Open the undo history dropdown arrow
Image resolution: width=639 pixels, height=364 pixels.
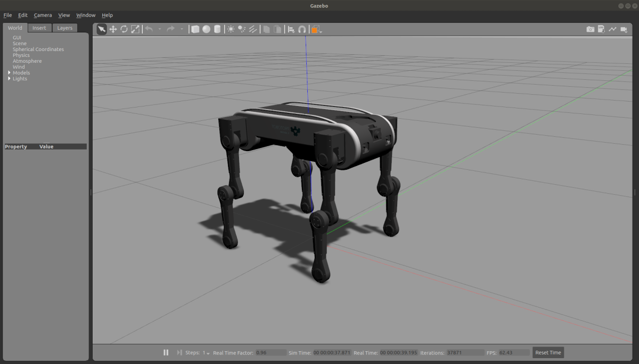coord(160,29)
